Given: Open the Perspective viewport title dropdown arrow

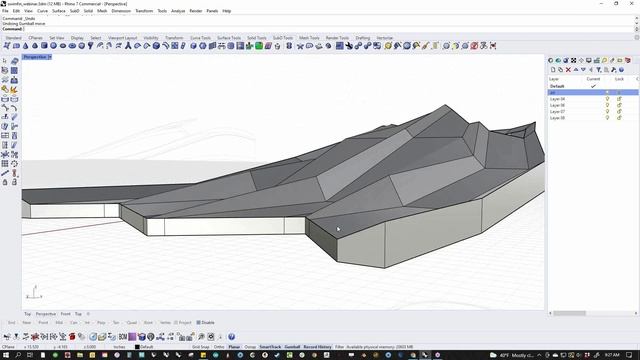Looking at the screenshot, I should tap(50, 57).
